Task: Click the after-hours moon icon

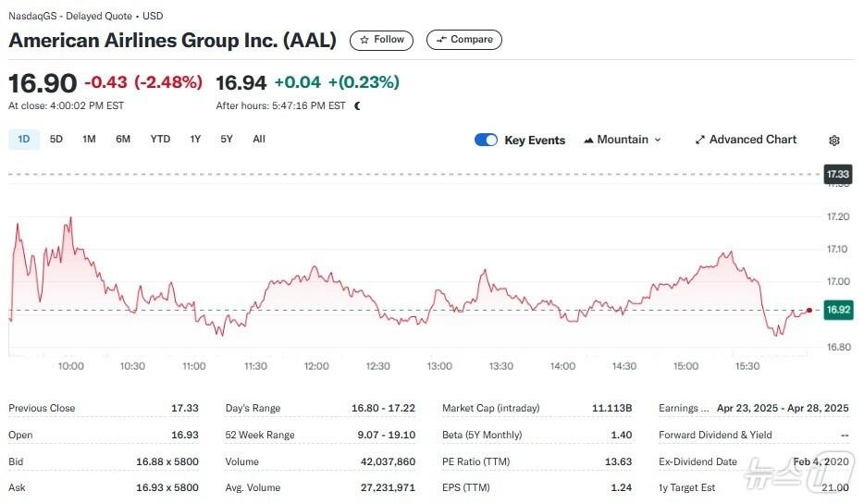Action: coord(358,105)
